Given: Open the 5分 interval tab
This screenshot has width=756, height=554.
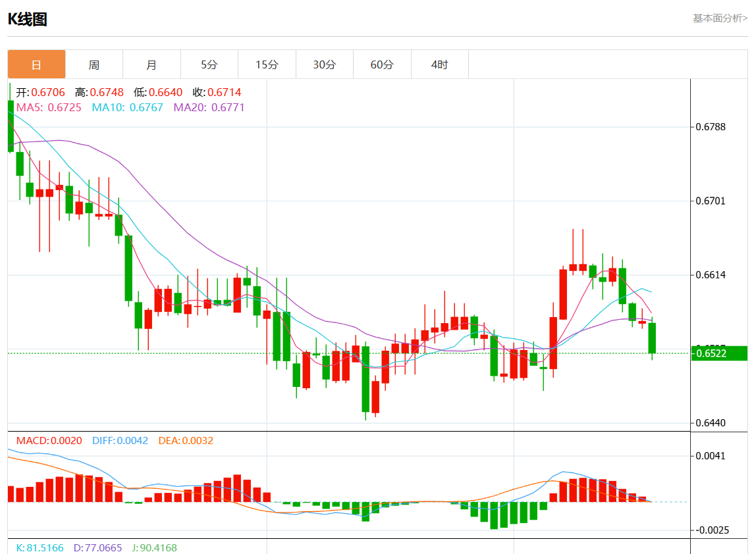Looking at the screenshot, I should point(209,64).
